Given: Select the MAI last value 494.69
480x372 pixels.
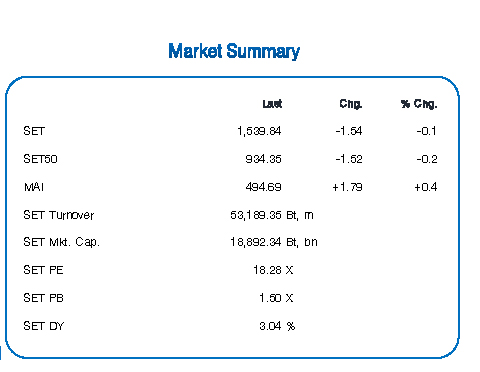Looking at the screenshot, I should click(x=263, y=187).
